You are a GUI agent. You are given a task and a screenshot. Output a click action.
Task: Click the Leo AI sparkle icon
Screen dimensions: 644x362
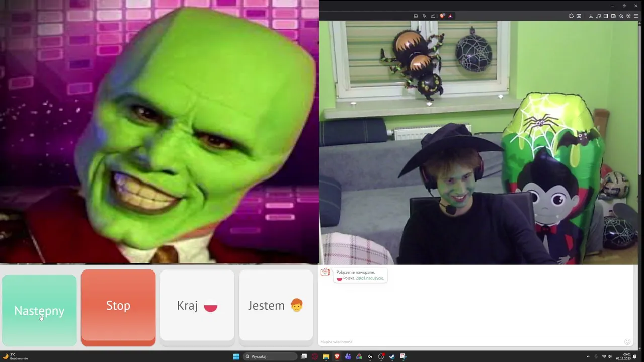(621, 16)
